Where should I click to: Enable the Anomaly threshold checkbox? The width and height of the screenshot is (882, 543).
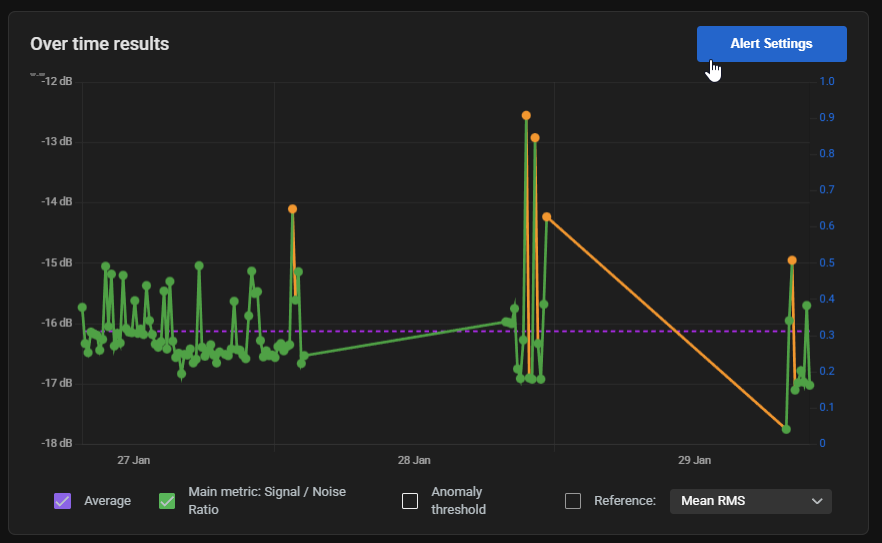(410, 501)
